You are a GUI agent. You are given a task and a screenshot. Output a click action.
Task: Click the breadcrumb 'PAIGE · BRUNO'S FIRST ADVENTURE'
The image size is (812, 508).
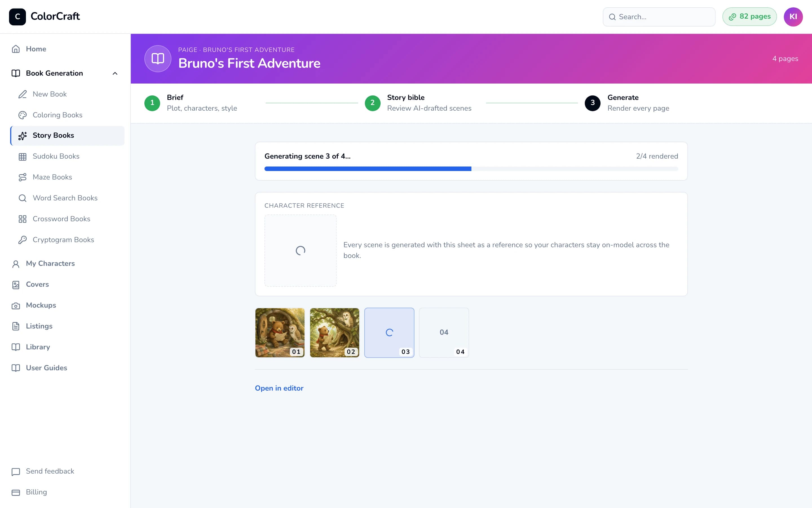236,50
